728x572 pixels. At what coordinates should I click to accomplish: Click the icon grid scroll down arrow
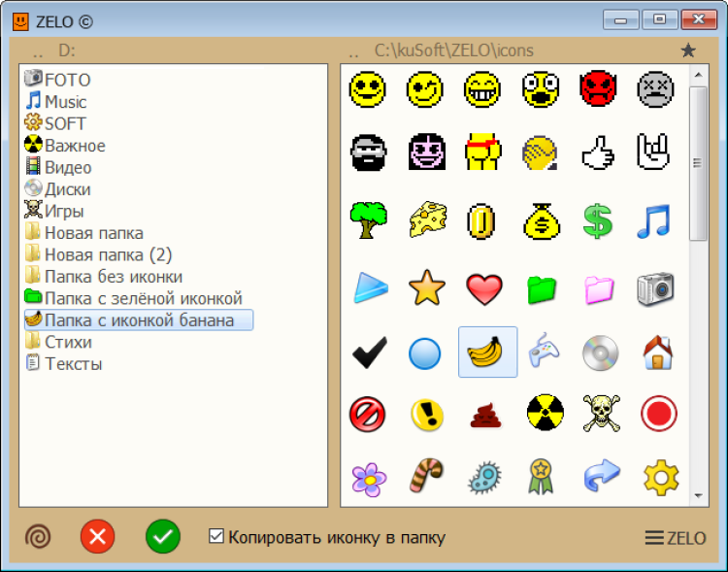[x=698, y=496]
